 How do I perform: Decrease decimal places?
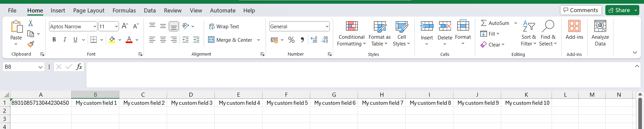(325, 40)
